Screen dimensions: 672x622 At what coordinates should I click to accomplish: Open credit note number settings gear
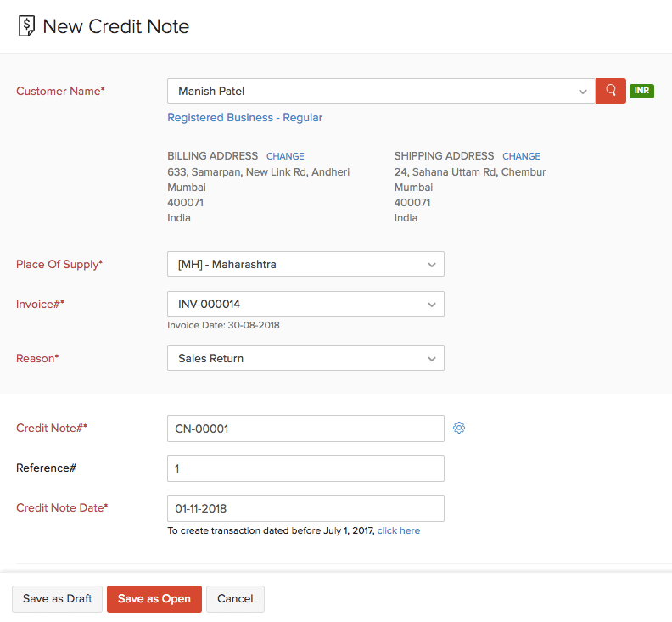coord(459,428)
